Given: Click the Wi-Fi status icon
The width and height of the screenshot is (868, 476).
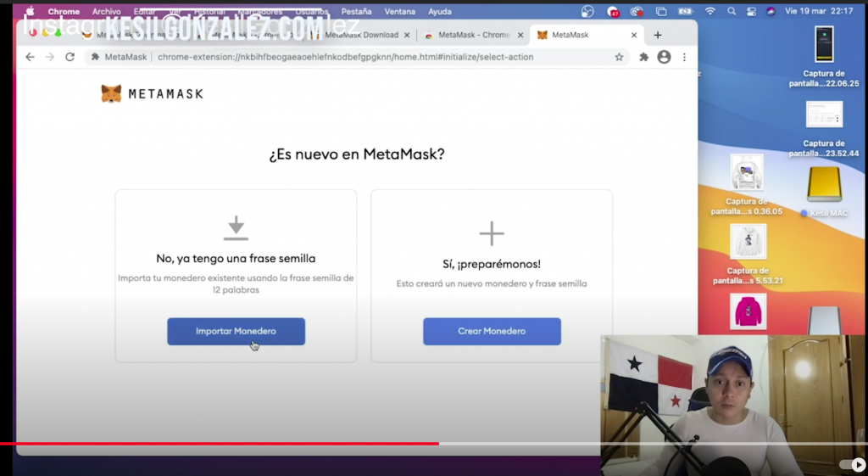Looking at the screenshot, I should (710, 12).
